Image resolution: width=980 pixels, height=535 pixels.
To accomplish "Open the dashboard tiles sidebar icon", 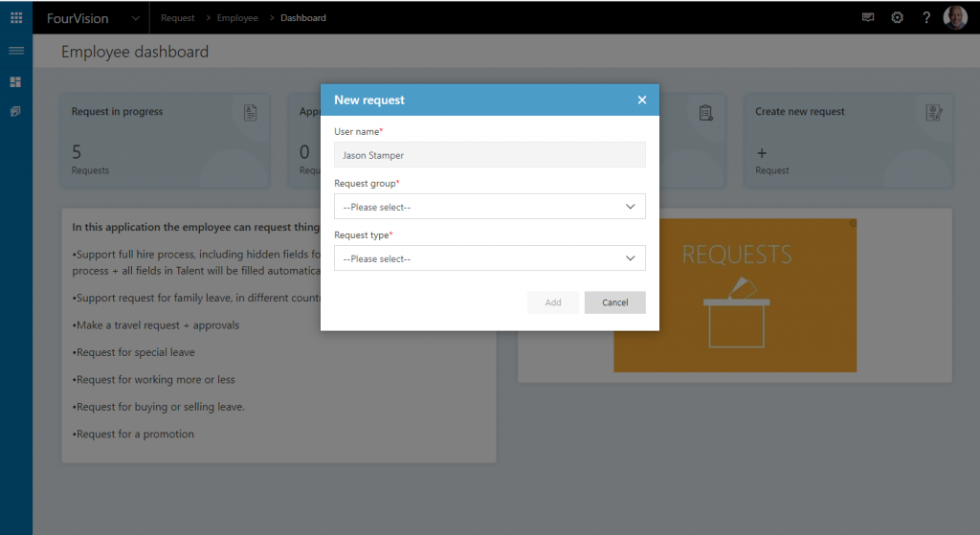I will point(15,82).
